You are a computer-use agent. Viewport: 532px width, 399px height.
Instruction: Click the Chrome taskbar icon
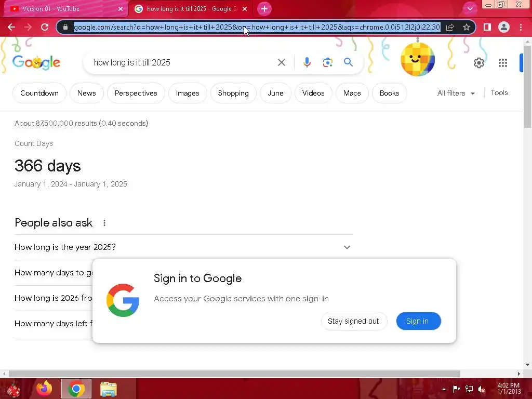point(76,389)
